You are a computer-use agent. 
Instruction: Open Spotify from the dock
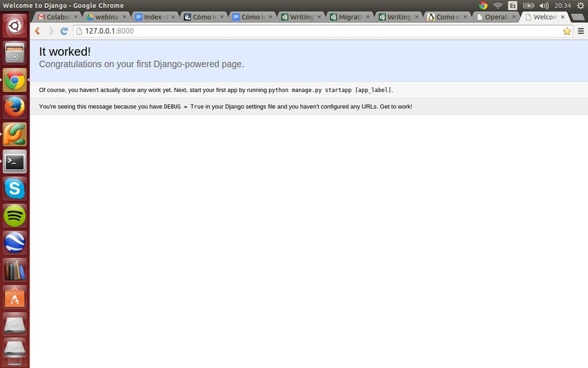(x=15, y=215)
